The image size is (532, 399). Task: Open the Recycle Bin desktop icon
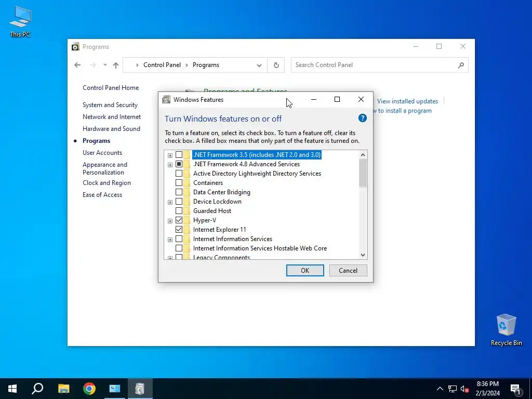(506, 330)
